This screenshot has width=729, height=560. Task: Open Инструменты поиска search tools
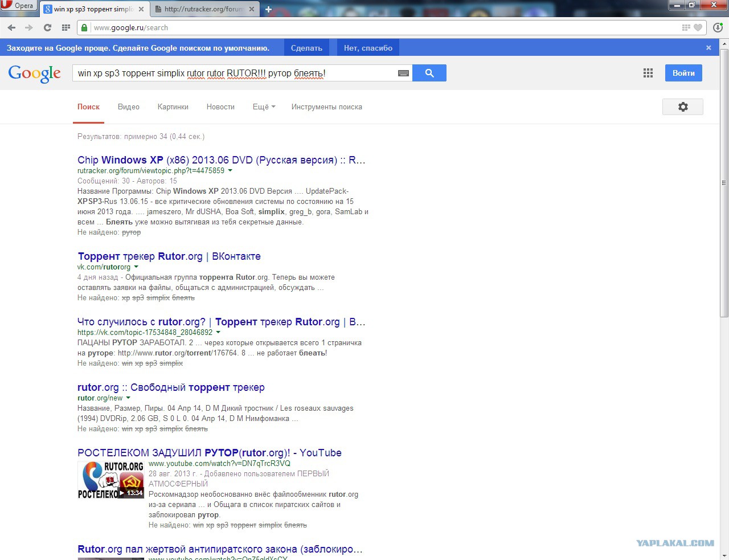(x=327, y=107)
